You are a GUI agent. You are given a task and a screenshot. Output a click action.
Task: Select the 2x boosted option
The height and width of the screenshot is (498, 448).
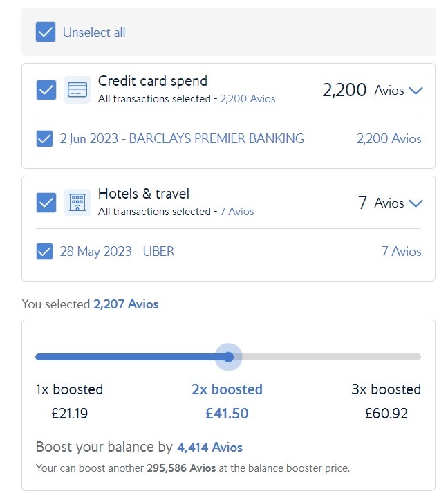click(x=227, y=389)
